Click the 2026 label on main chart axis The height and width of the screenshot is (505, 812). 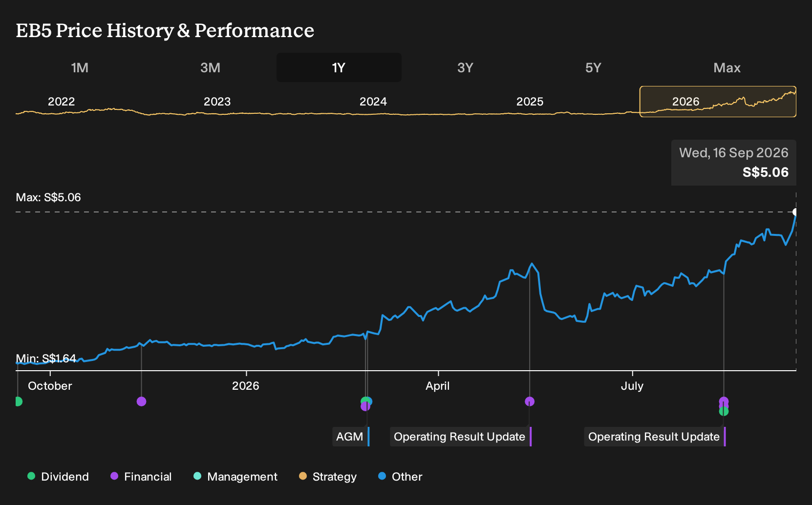point(246,386)
